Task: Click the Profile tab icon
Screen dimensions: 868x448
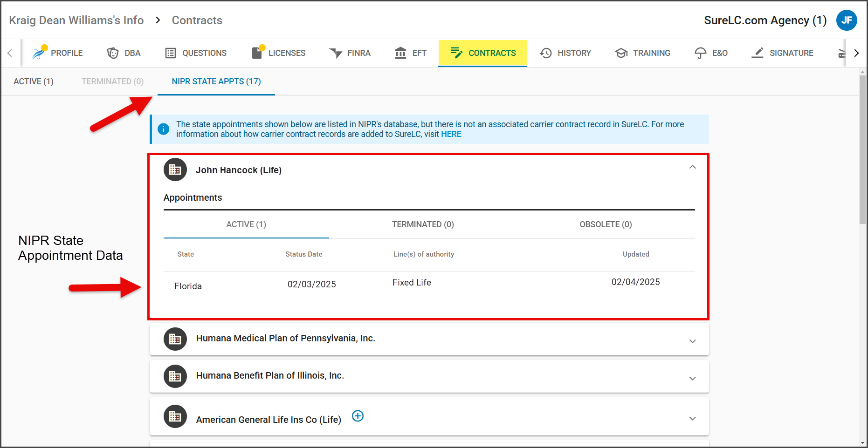Action: [x=39, y=53]
